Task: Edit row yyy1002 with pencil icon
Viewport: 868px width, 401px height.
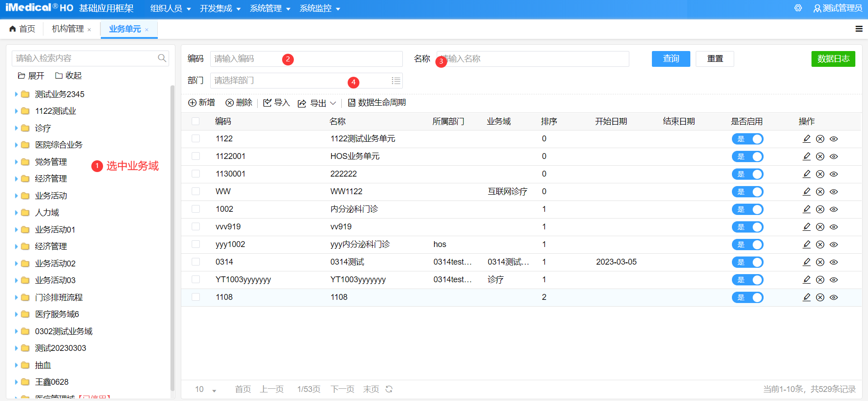Action: (x=807, y=244)
